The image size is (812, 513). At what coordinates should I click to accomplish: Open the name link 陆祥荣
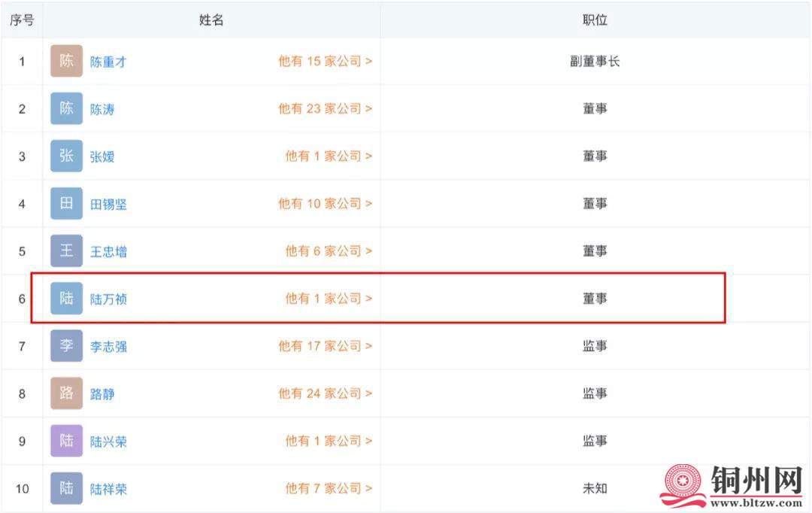point(108,489)
